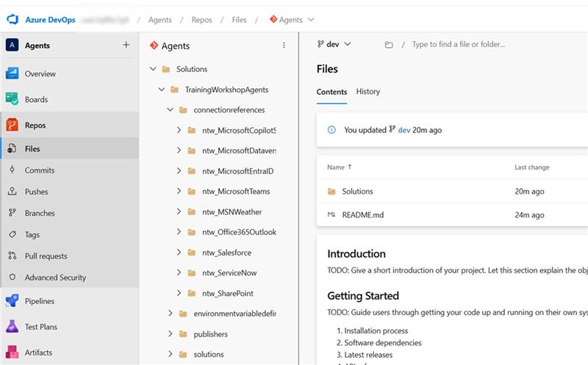Click the Azure DevOps title text
588x365 pixels.
50,20
